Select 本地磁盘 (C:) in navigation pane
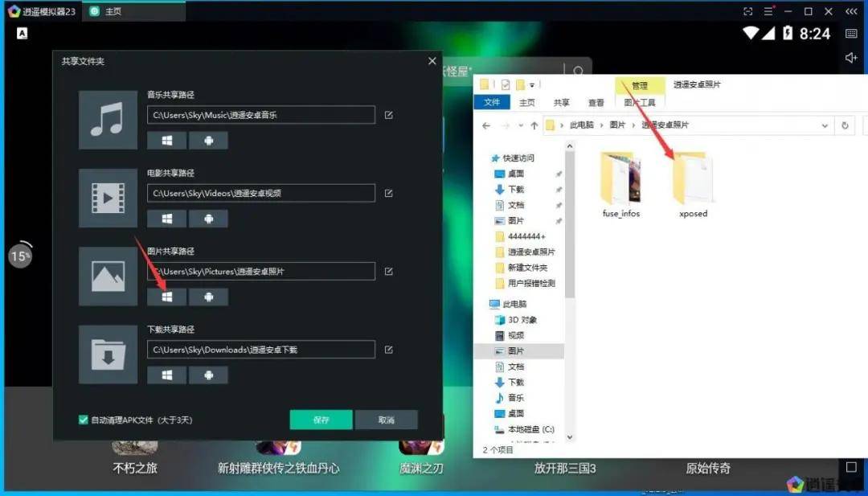Screen dimensions: 868x496 (524, 429)
